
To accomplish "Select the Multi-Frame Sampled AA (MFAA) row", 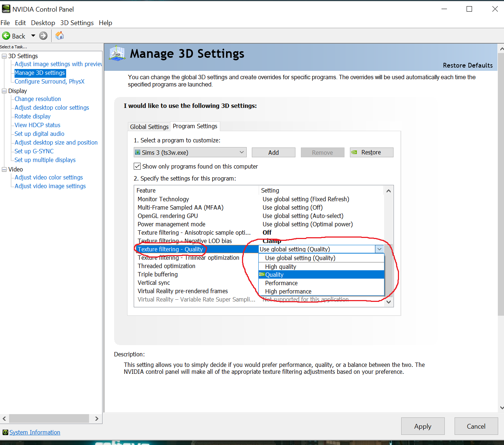I will (259, 207).
